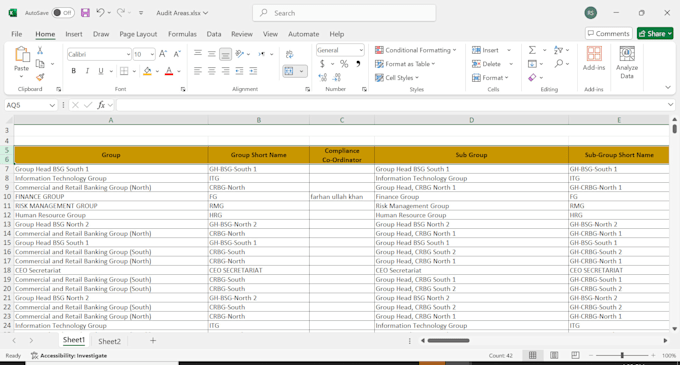Click the Font Color red swatch
This screenshot has height=365, width=680.
pyautogui.click(x=169, y=71)
